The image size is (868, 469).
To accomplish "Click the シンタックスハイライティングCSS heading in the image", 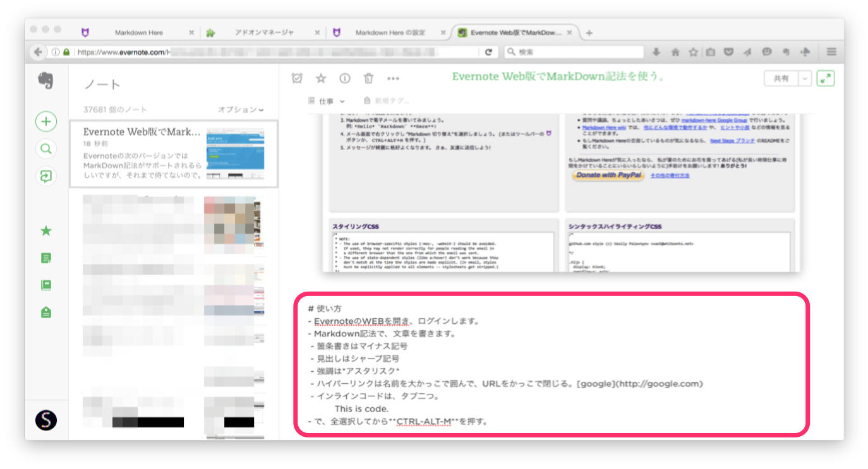I will [x=615, y=227].
